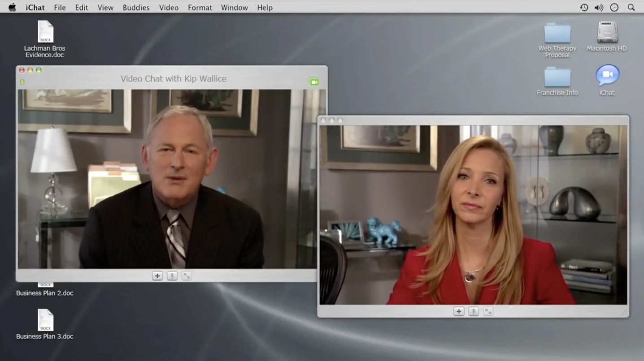Open the Edit menu

tap(82, 8)
